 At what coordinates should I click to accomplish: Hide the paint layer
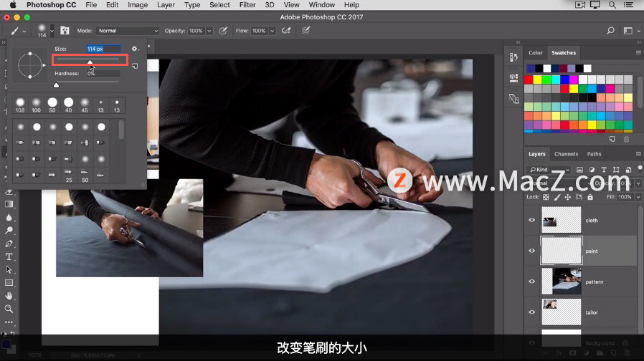coord(532,251)
